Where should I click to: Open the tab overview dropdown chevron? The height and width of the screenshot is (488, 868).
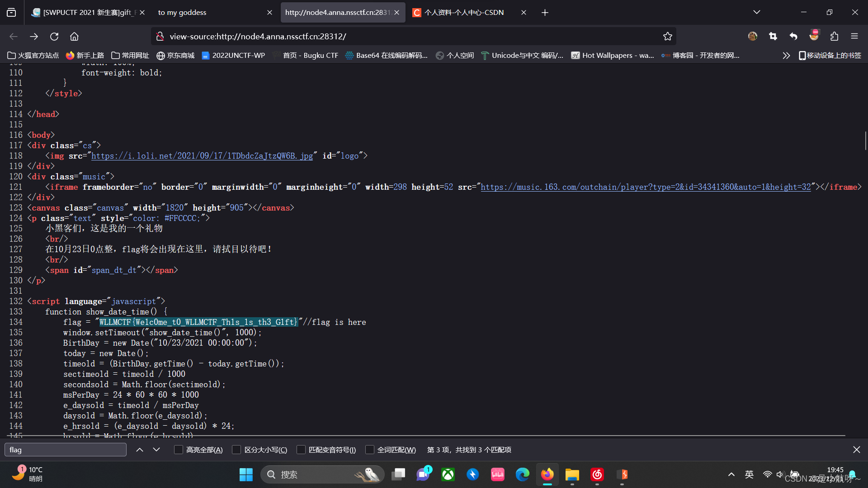(x=756, y=12)
